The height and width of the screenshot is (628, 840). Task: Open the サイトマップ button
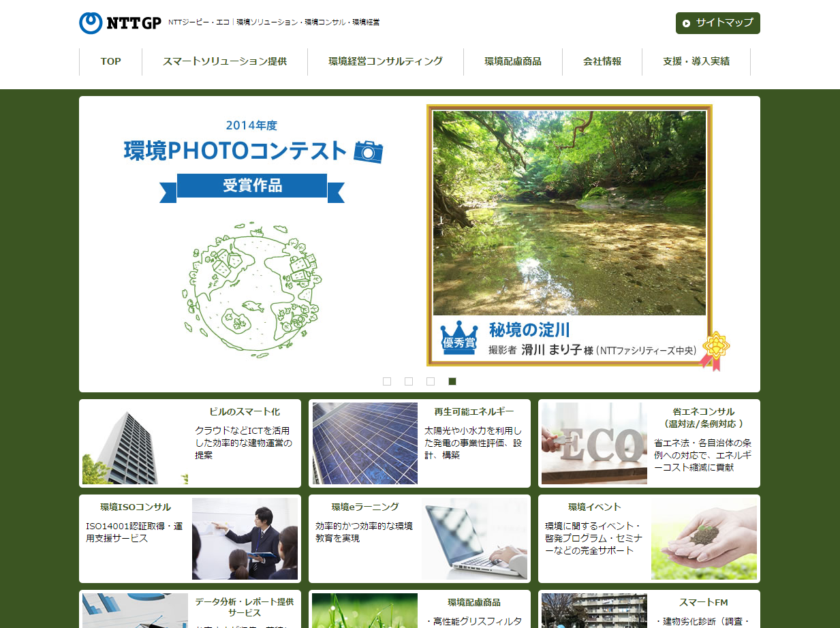[x=717, y=22]
